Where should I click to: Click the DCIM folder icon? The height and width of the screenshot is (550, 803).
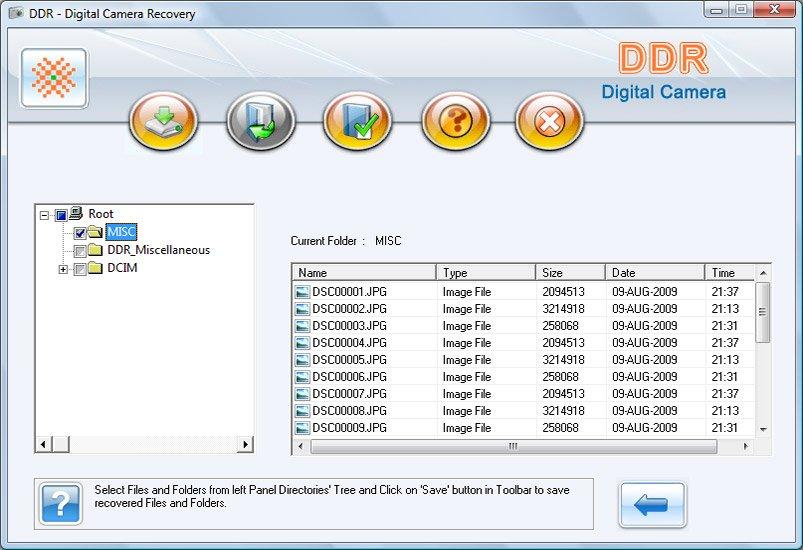tap(95, 268)
